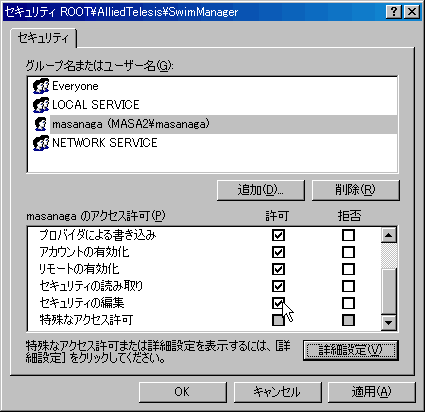Toggle deny checkbox for セキュリティの読み取り

tap(348, 286)
